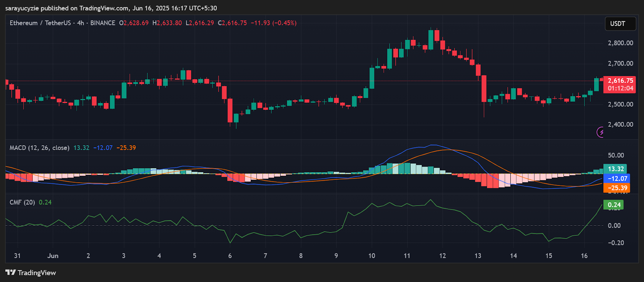The height and width of the screenshot is (282, 644).
Task: Open the CMF (20) indicator legend
Action: (x=22, y=202)
